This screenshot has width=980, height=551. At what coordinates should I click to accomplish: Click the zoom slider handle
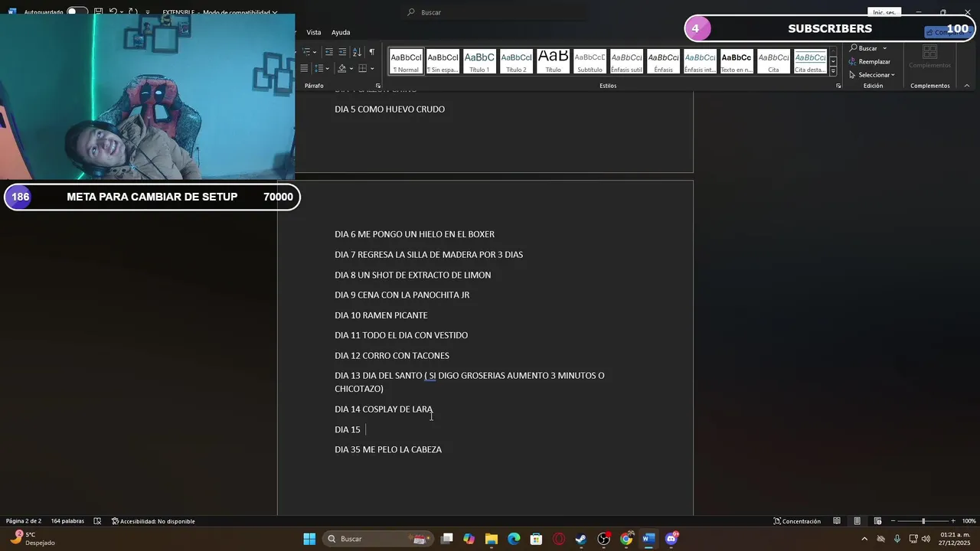pyautogui.click(x=923, y=521)
